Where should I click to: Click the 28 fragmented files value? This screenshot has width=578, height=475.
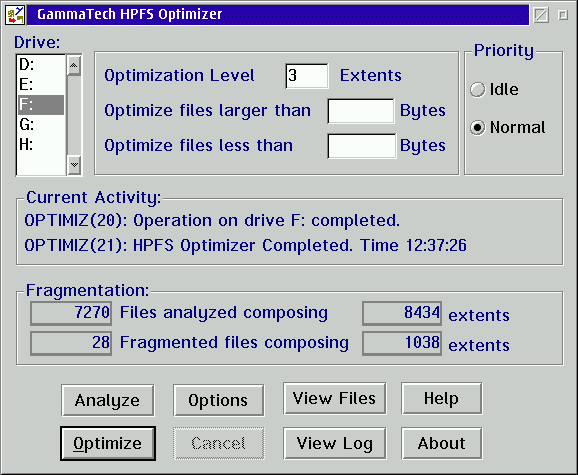pos(71,343)
